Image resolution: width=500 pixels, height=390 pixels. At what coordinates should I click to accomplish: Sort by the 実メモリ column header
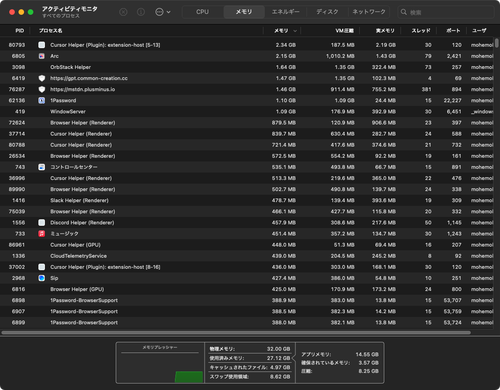click(x=385, y=31)
